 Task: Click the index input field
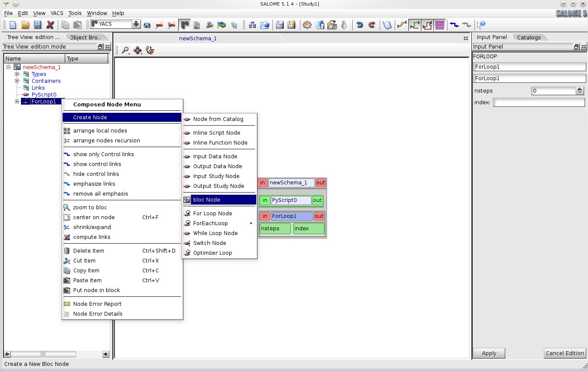pyautogui.click(x=539, y=102)
